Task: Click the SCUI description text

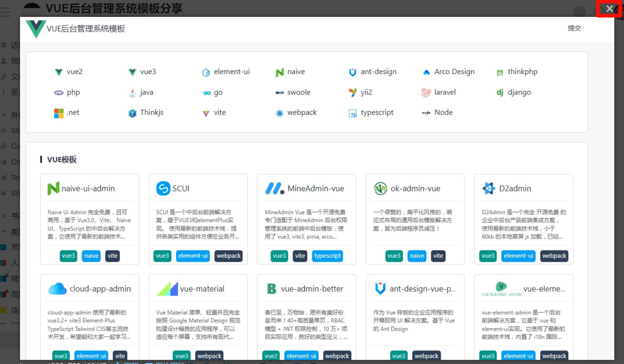Action: coord(197,224)
